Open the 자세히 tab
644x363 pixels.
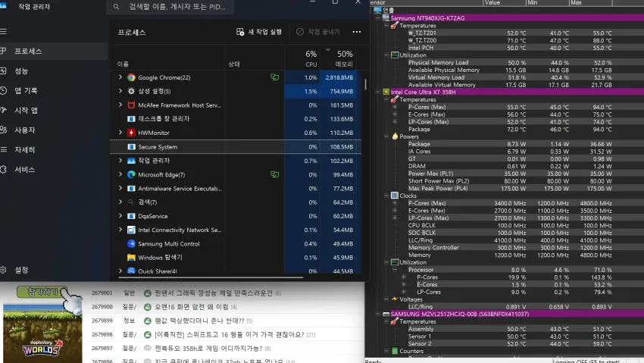click(x=53, y=150)
